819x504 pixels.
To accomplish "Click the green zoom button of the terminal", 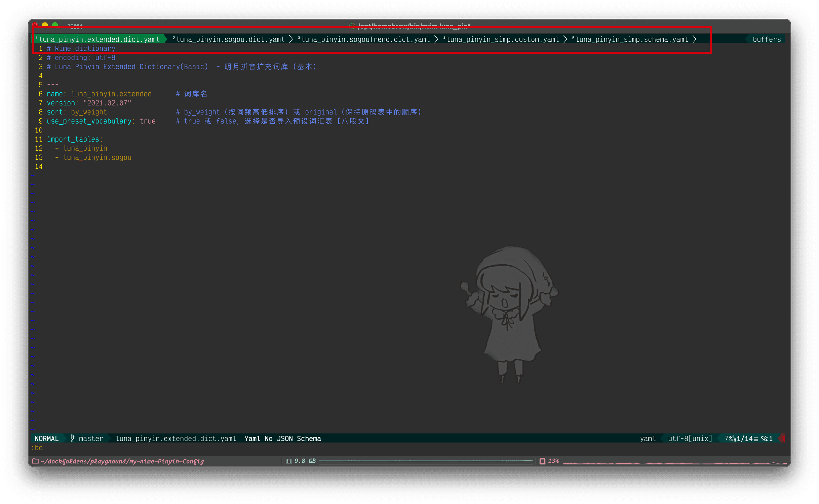I will [x=55, y=25].
